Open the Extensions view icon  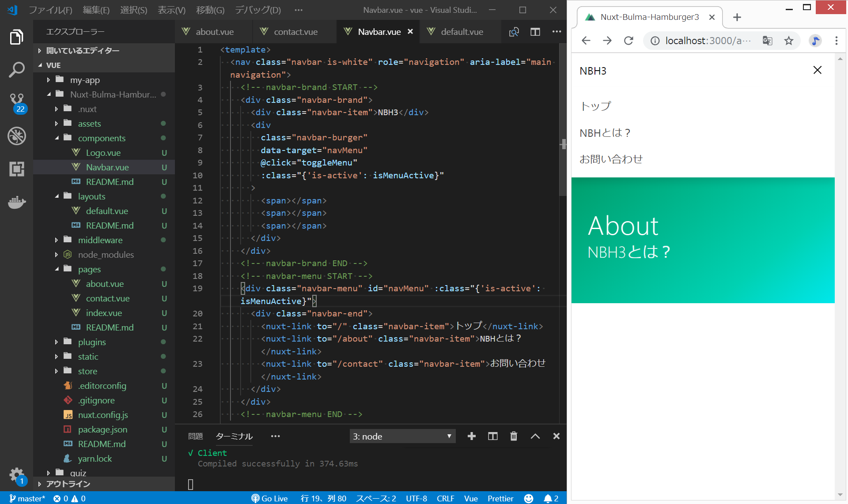pos(17,169)
